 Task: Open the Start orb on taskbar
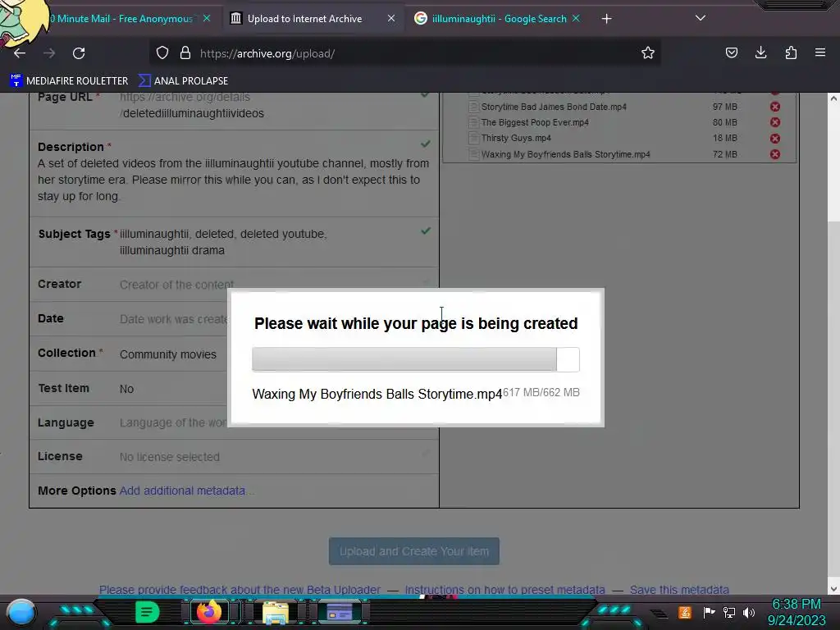coord(21,612)
